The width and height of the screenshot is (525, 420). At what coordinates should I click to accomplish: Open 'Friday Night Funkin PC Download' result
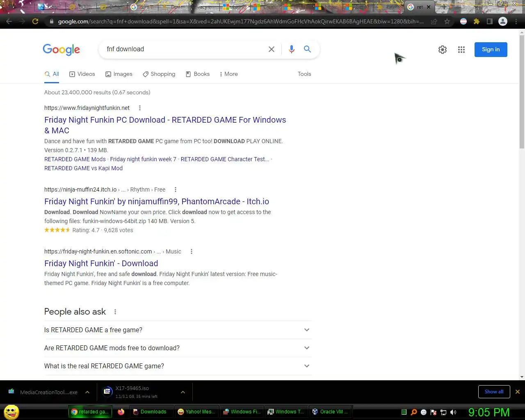click(165, 125)
